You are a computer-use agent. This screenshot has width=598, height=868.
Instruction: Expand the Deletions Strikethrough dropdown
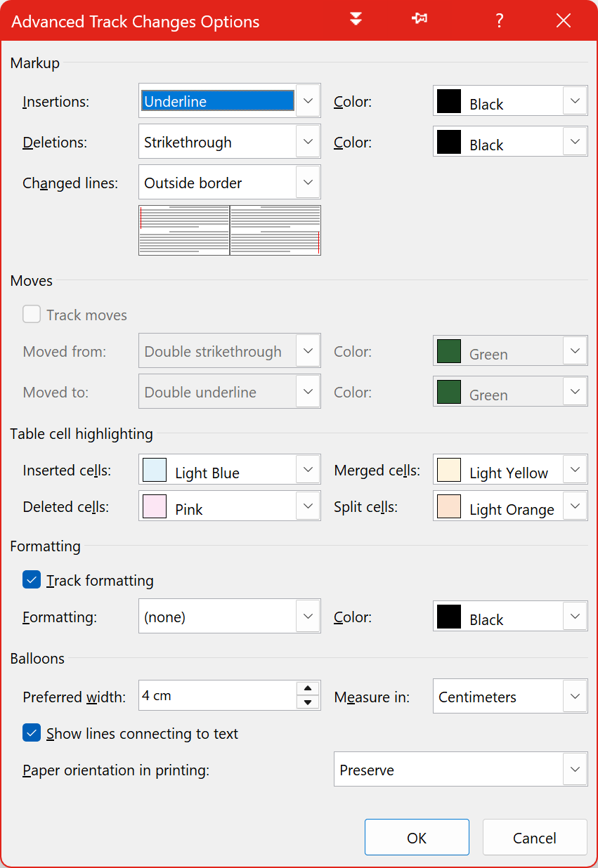click(x=230, y=142)
